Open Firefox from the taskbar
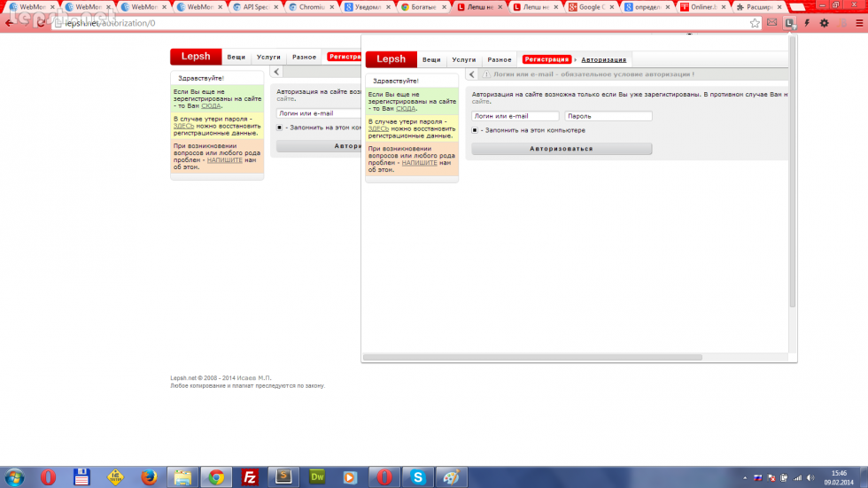868x488 pixels. (x=149, y=476)
